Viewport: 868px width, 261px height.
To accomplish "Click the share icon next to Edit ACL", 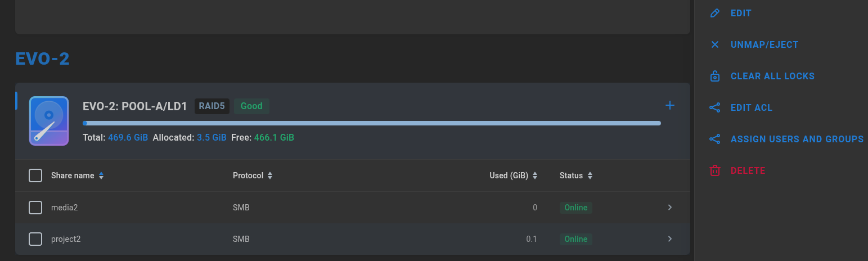I will point(715,107).
